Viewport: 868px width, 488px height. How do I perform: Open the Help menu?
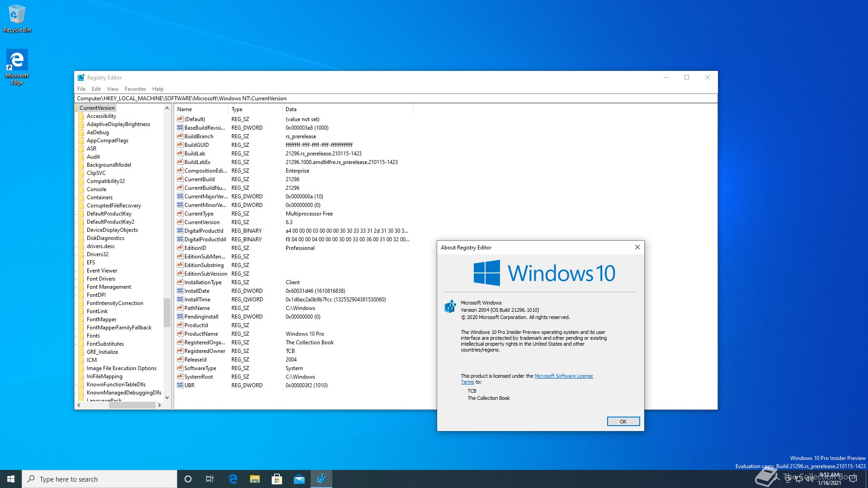(158, 89)
